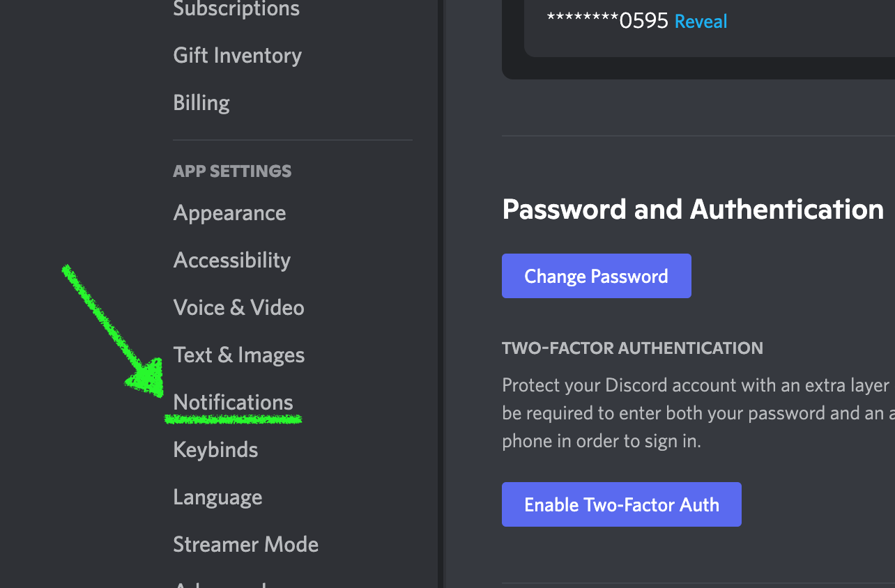Select the Language settings item

217,497
